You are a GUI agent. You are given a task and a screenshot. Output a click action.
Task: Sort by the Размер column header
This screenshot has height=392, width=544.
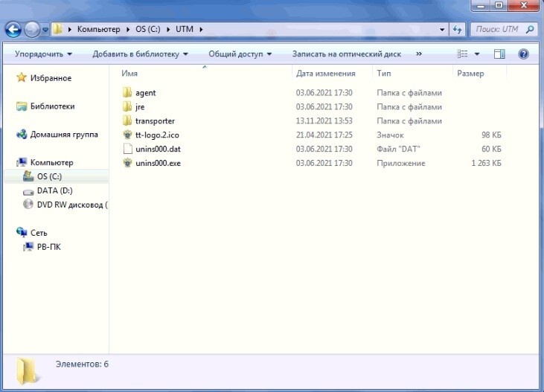(x=470, y=74)
